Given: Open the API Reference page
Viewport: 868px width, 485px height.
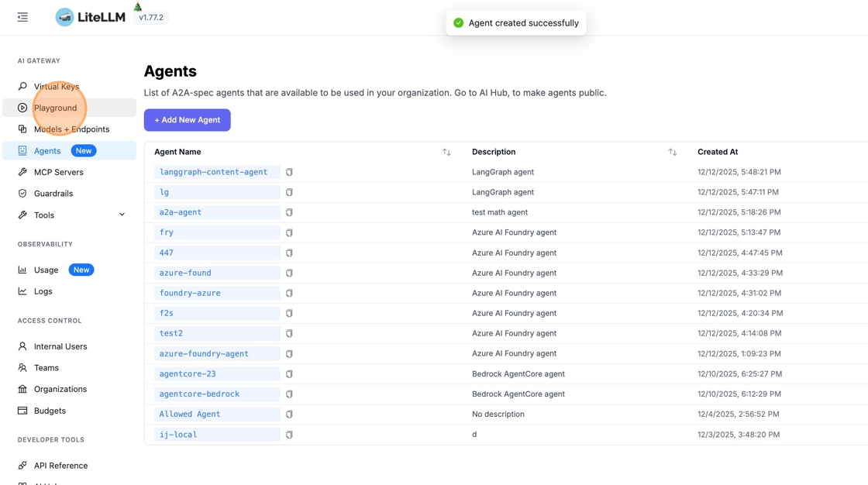Looking at the screenshot, I should (x=60, y=466).
